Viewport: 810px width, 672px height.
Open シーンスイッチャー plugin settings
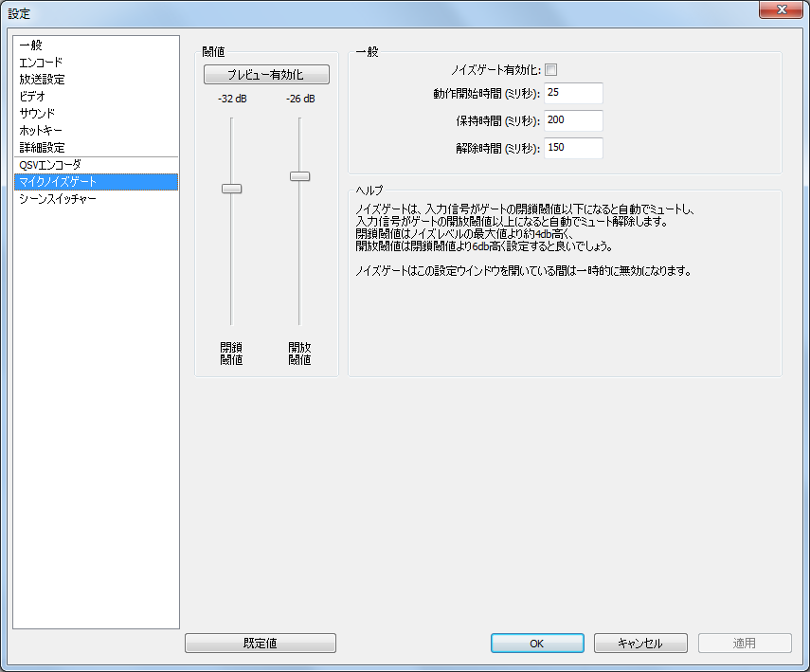(x=96, y=199)
